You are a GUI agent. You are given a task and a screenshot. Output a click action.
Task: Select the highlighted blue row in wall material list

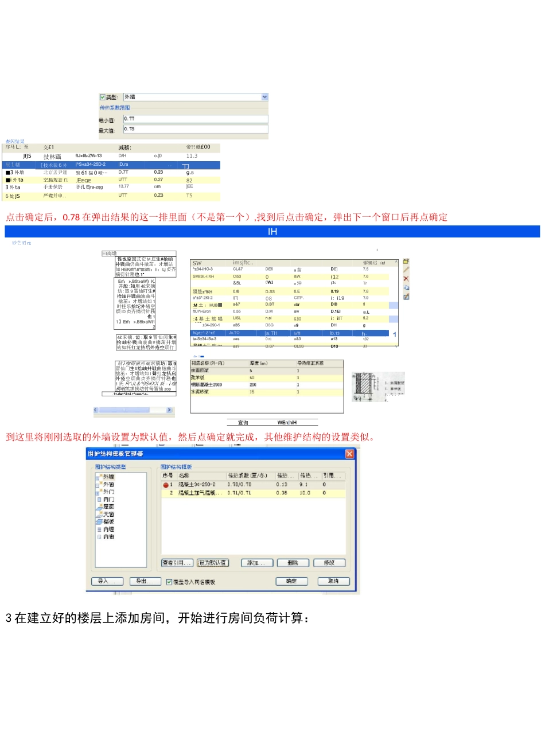[x=290, y=333]
